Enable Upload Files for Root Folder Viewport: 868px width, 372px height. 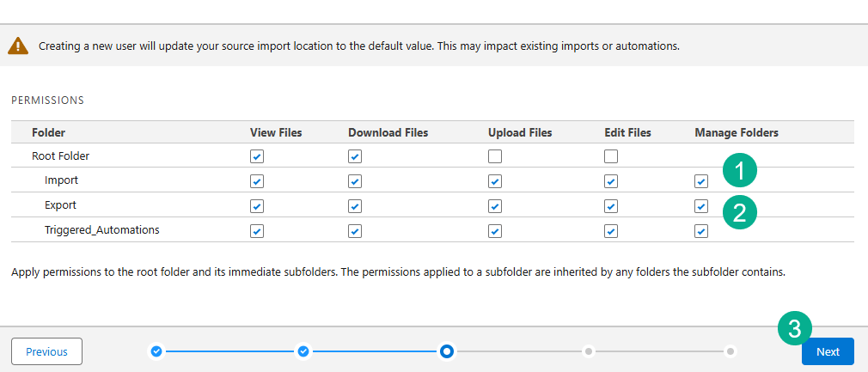pyautogui.click(x=494, y=156)
